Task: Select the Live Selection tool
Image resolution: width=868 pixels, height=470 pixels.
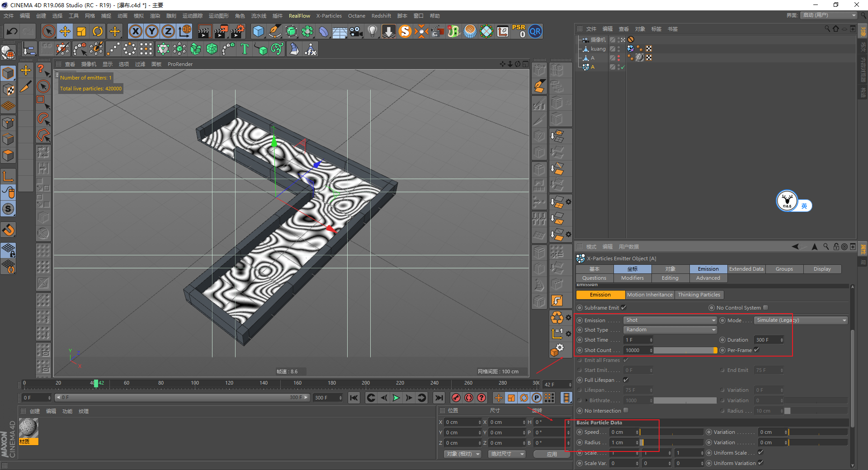Action: coord(48,31)
